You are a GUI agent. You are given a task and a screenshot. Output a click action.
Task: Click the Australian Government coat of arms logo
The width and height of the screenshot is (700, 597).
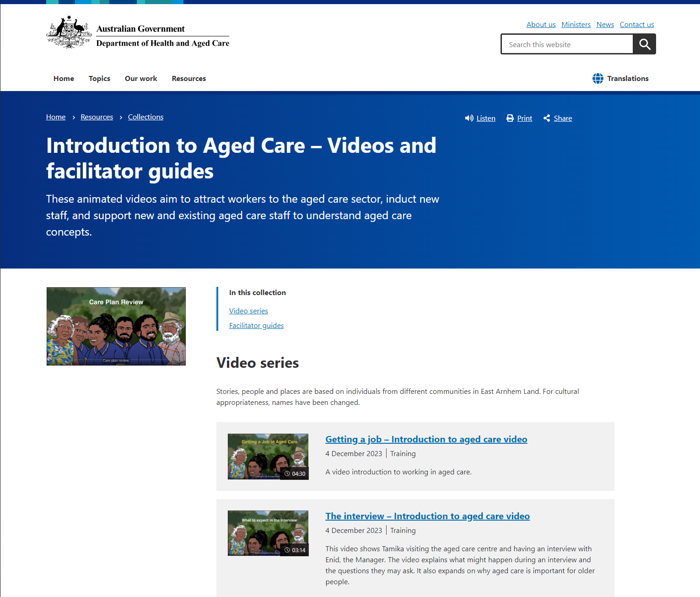pos(69,32)
